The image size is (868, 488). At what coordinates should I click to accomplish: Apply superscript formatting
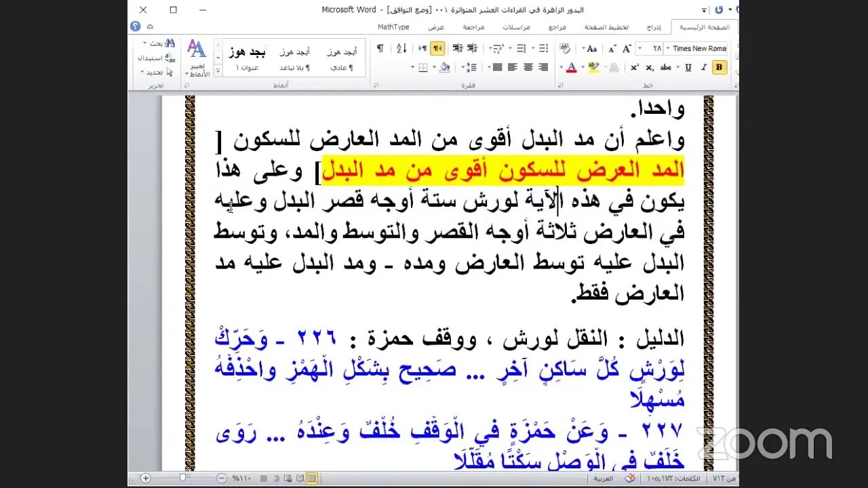click(x=634, y=67)
